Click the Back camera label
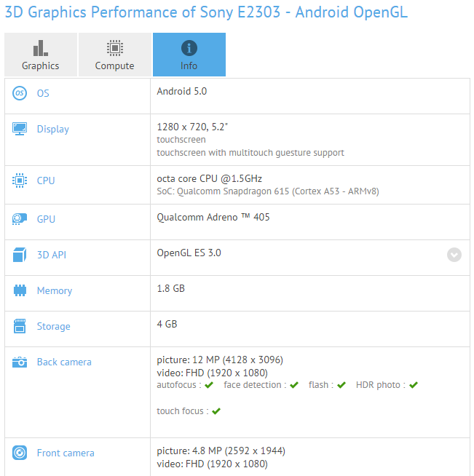The height and width of the screenshot is (476, 474). 64,362
